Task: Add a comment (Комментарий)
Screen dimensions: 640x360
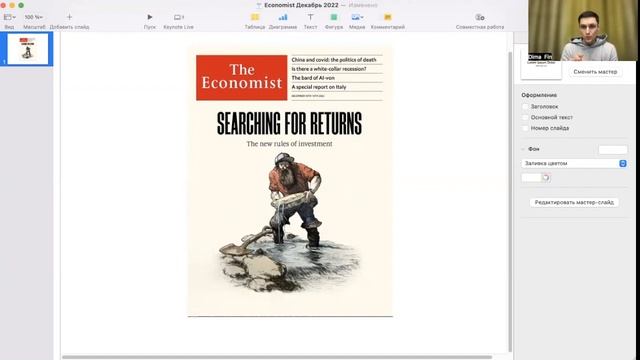Action: 387,17
